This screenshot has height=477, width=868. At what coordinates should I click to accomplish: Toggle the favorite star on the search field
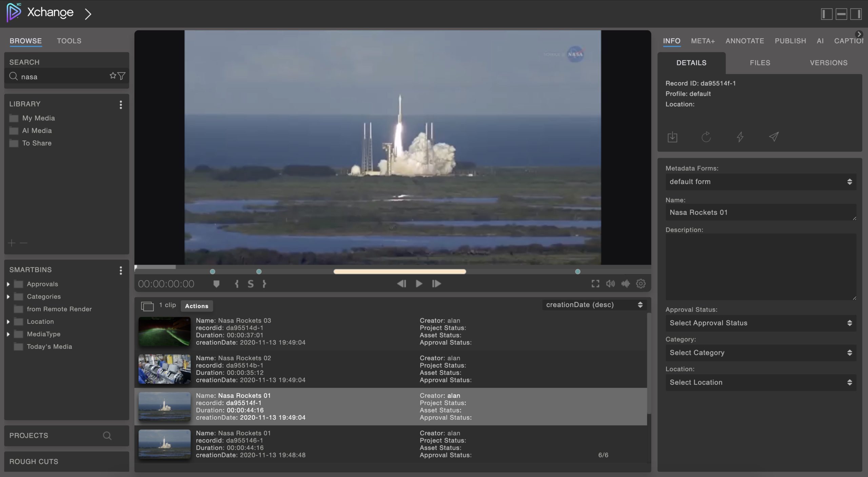point(113,76)
